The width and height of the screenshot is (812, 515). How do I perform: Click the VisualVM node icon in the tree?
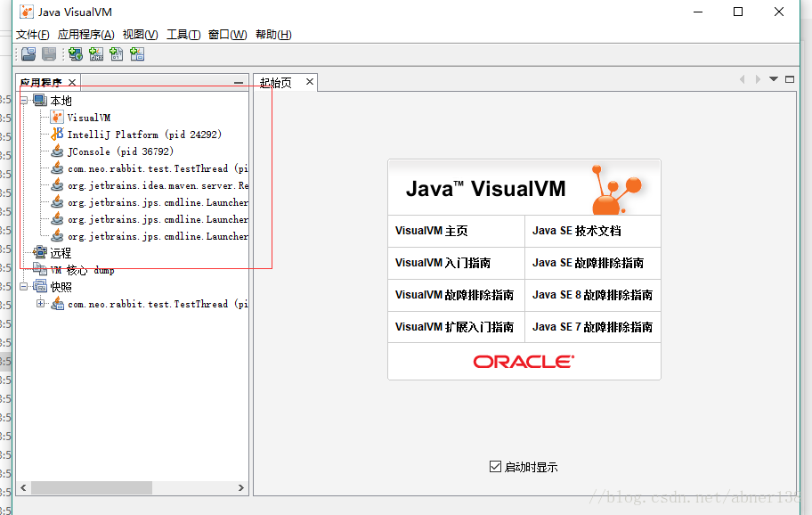click(57, 117)
